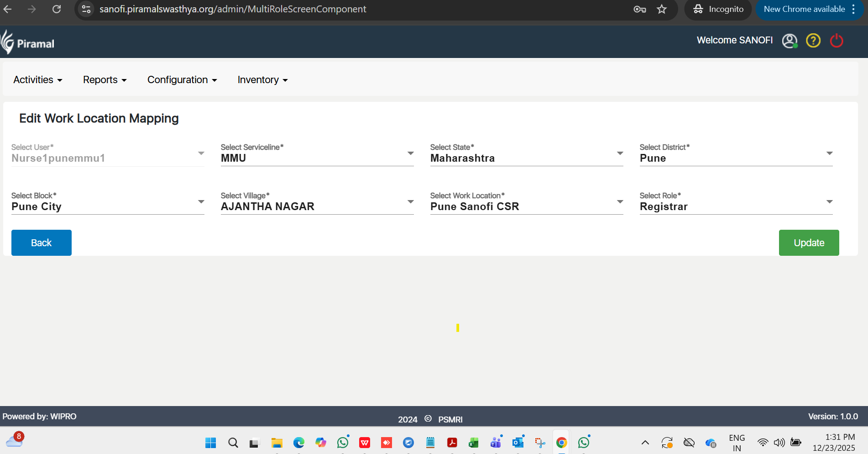Click the browser address bar URL
This screenshot has height=454, width=868.
pyautogui.click(x=233, y=9)
